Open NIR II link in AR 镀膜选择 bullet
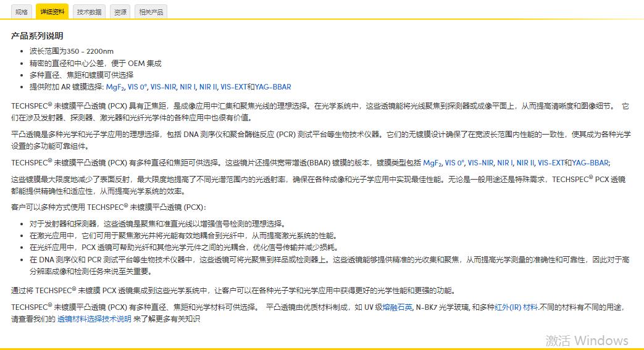Image resolution: width=644 pixels, height=350 pixels. 208,87
